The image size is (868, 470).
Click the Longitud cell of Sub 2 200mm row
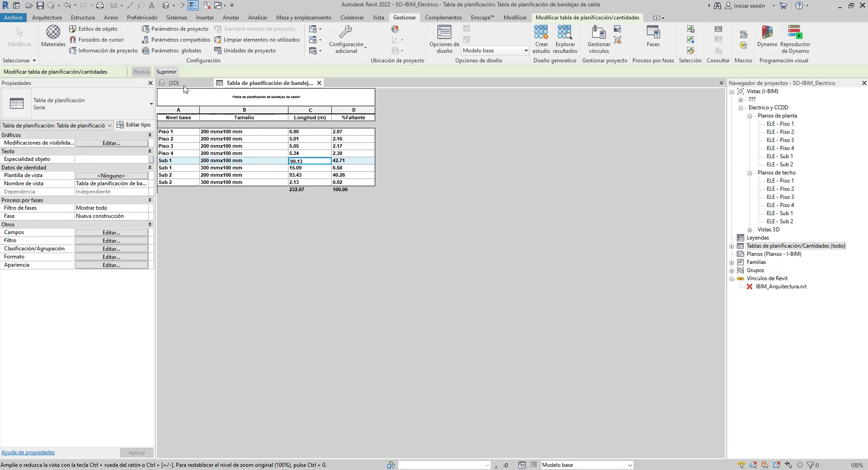tap(309, 175)
